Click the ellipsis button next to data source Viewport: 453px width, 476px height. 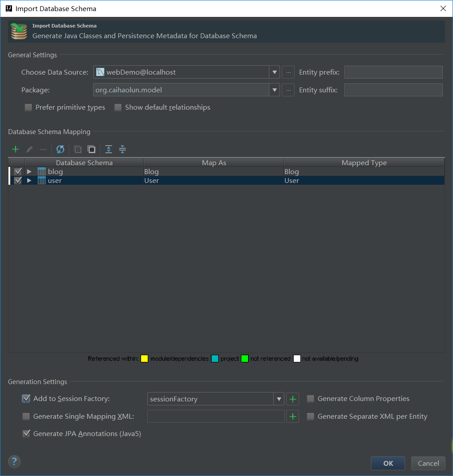click(x=288, y=72)
